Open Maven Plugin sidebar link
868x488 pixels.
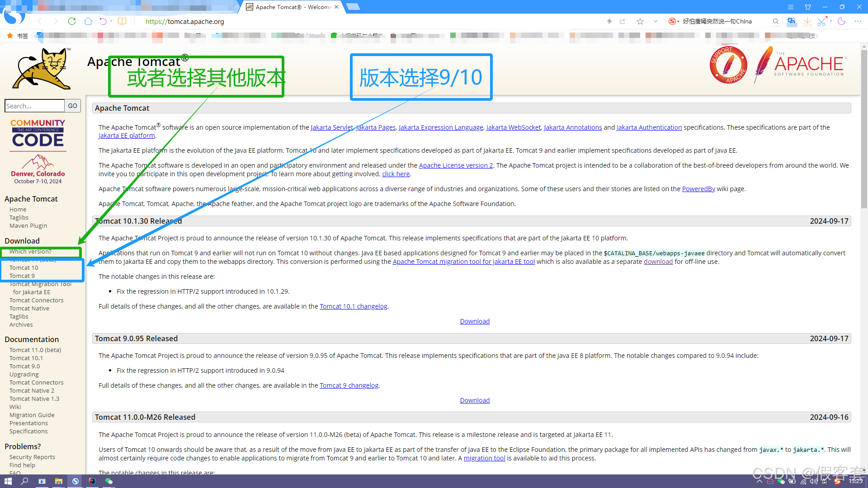point(28,225)
